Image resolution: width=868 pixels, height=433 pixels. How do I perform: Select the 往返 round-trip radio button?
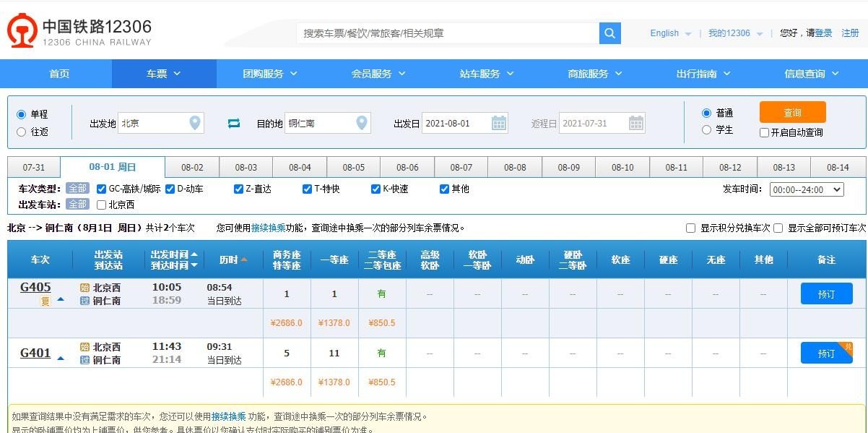coord(21,131)
